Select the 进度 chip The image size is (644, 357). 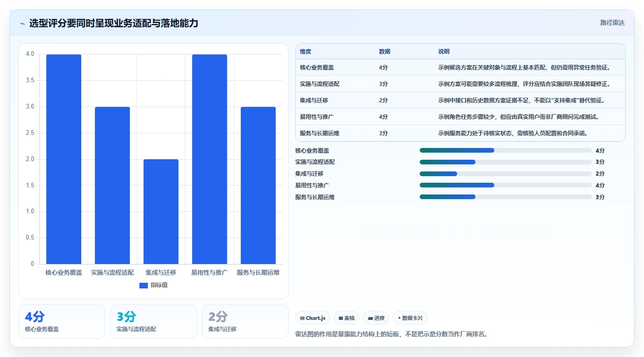tap(376, 318)
